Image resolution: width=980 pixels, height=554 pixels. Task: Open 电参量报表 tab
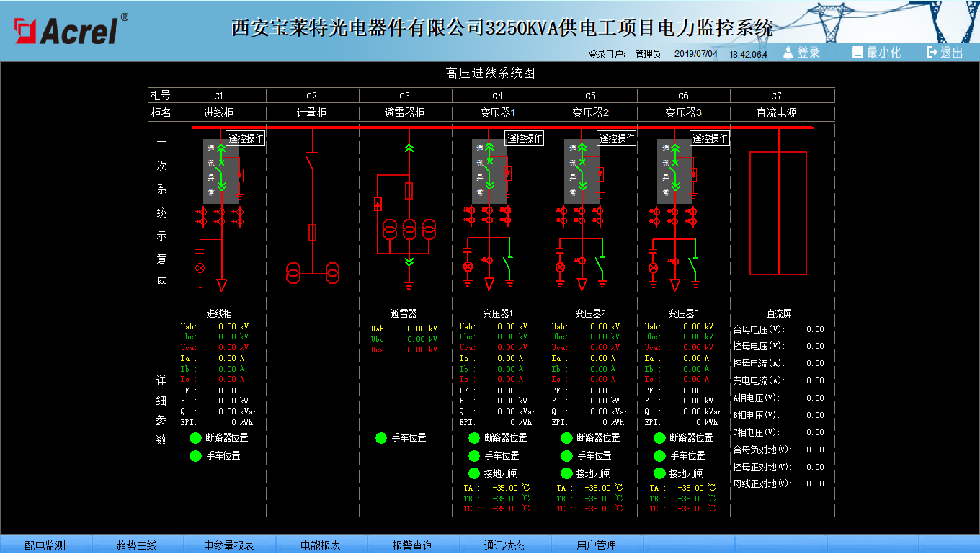[229, 545]
